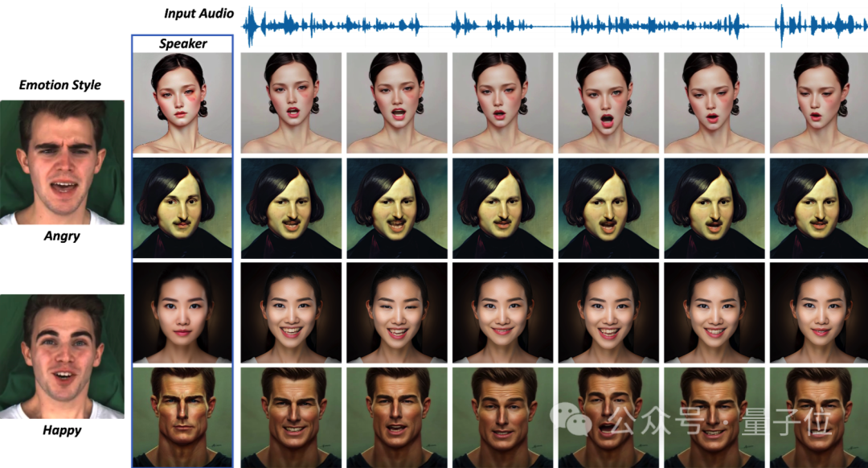
Task: Click the "Angry" caption
Action: pyautogui.click(x=62, y=236)
